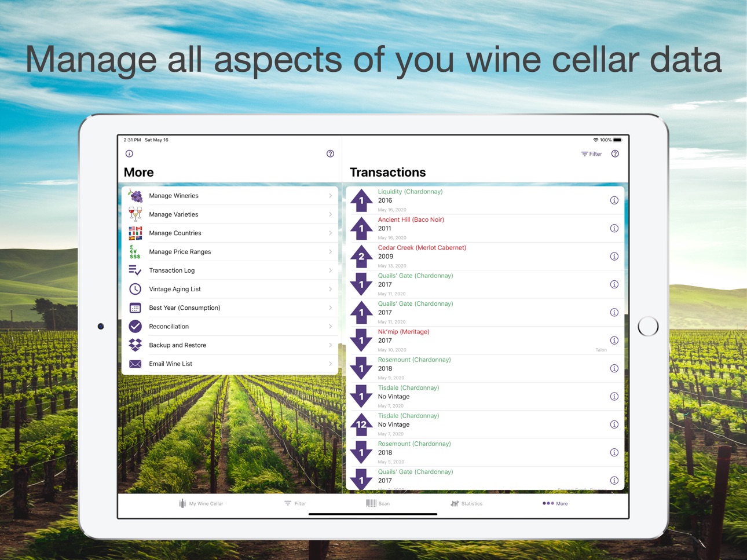
Task: Switch to More tab
Action: (x=555, y=503)
